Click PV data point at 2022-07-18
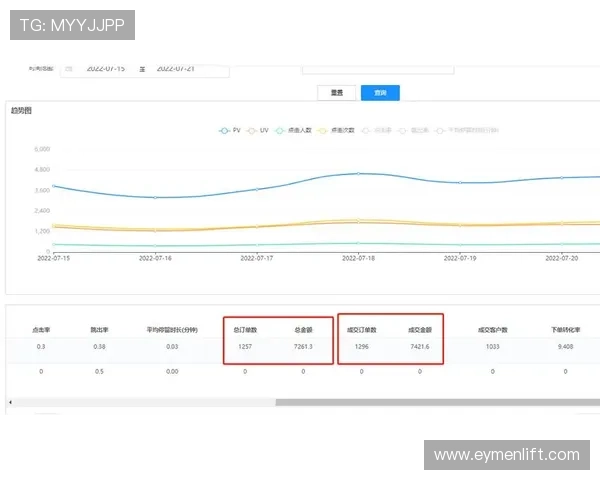The width and height of the screenshot is (600, 480). click(x=359, y=173)
